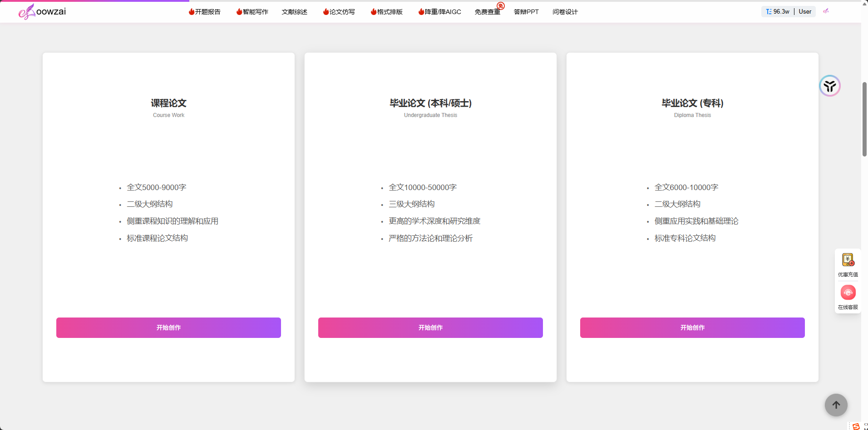Click 开始创作 under 毕业论文 (专科)
This screenshot has width=868, height=430.
pos(692,327)
